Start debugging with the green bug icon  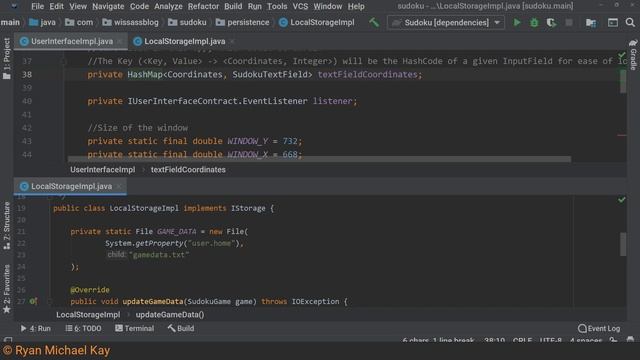coord(534,22)
